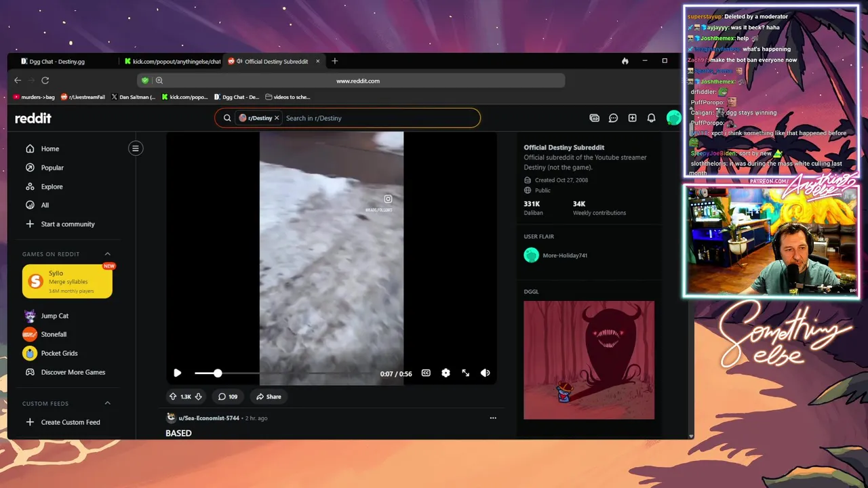Image resolution: width=868 pixels, height=488 pixels.
Task: Click the Official Destiny Subreddit title
Action: (564, 147)
